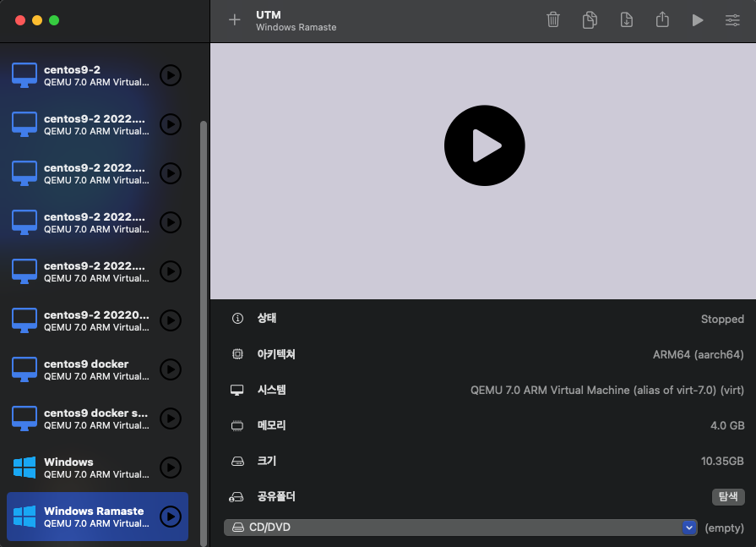Start the Windows VM with its play button
The width and height of the screenshot is (756, 547).
pyautogui.click(x=170, y=468)
